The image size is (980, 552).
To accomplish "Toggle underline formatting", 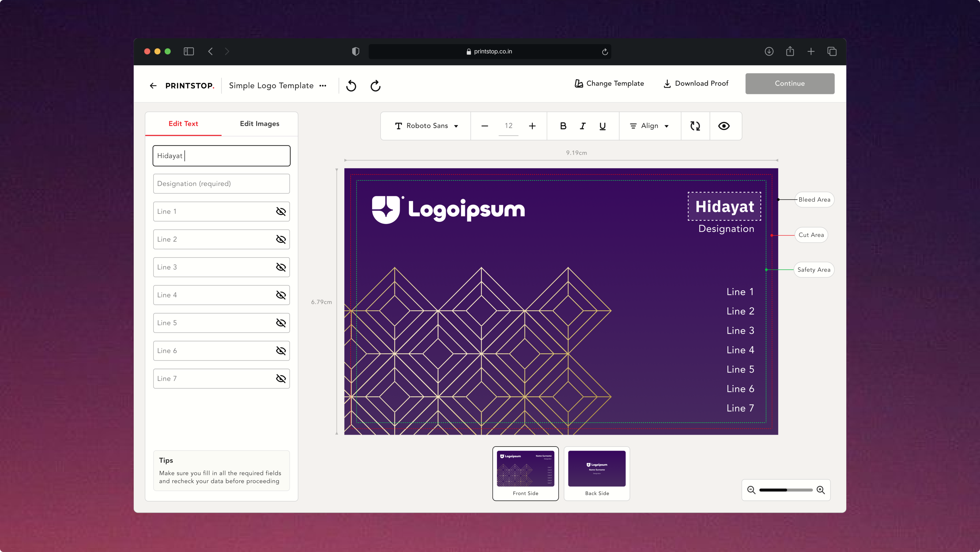I will [602, 126].
